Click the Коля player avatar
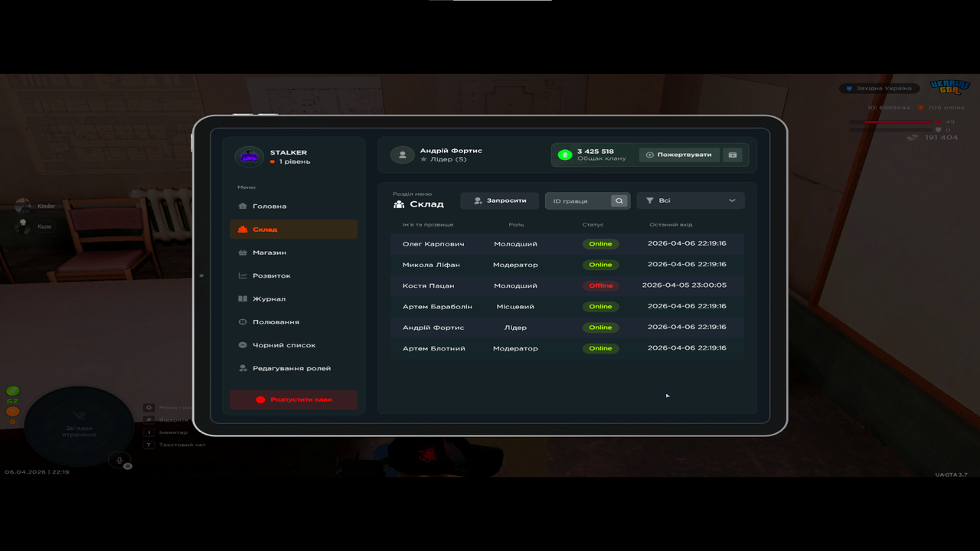The height and width of the screenshot is (551, 980). tap(23, 227)
